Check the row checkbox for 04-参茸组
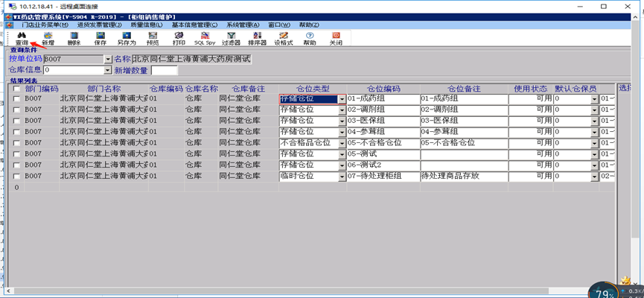The image size is (644, 298). pos(16,132)
